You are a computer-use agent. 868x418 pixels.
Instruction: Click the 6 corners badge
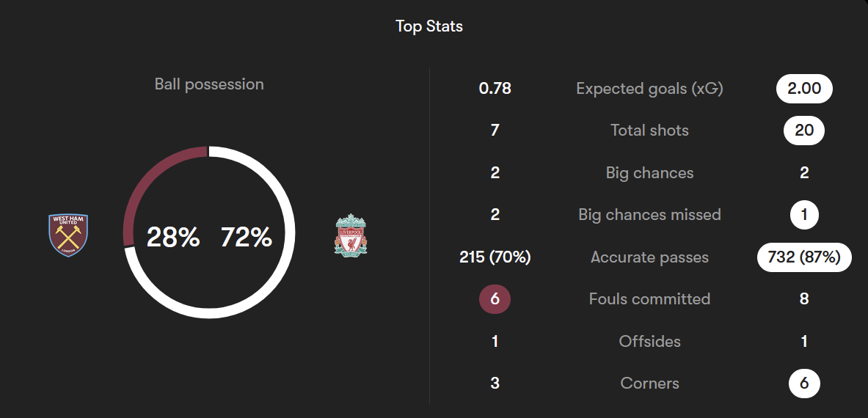[x=804, y=383]
